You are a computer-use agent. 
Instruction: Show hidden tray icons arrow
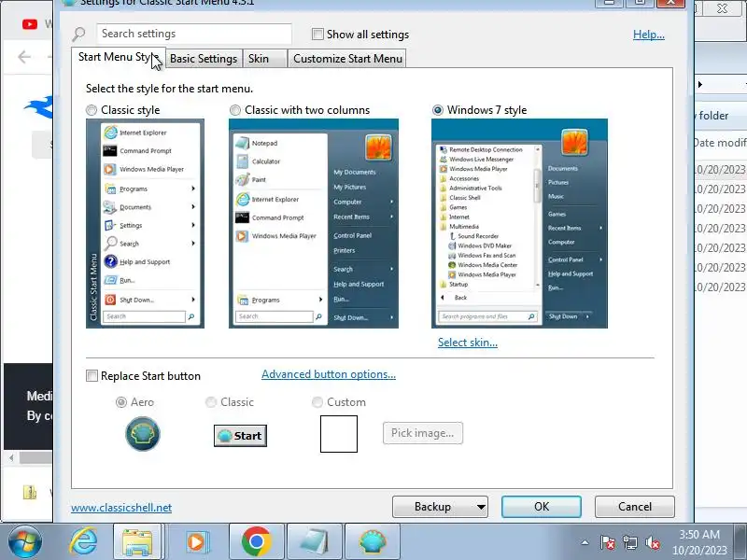(x=585, y=542)
